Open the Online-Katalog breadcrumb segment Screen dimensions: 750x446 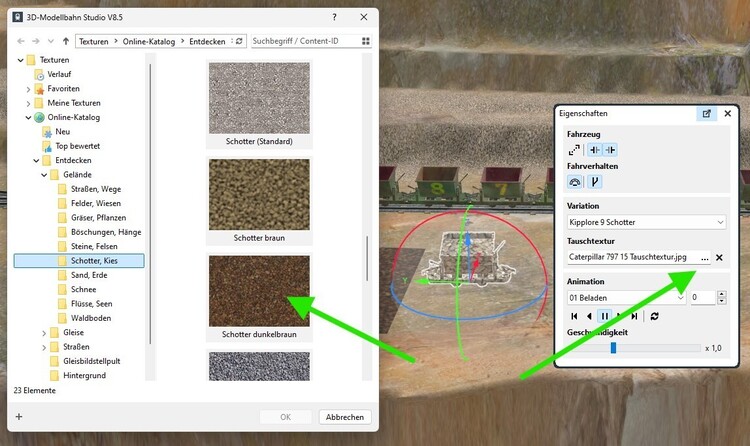click(149, 42)
